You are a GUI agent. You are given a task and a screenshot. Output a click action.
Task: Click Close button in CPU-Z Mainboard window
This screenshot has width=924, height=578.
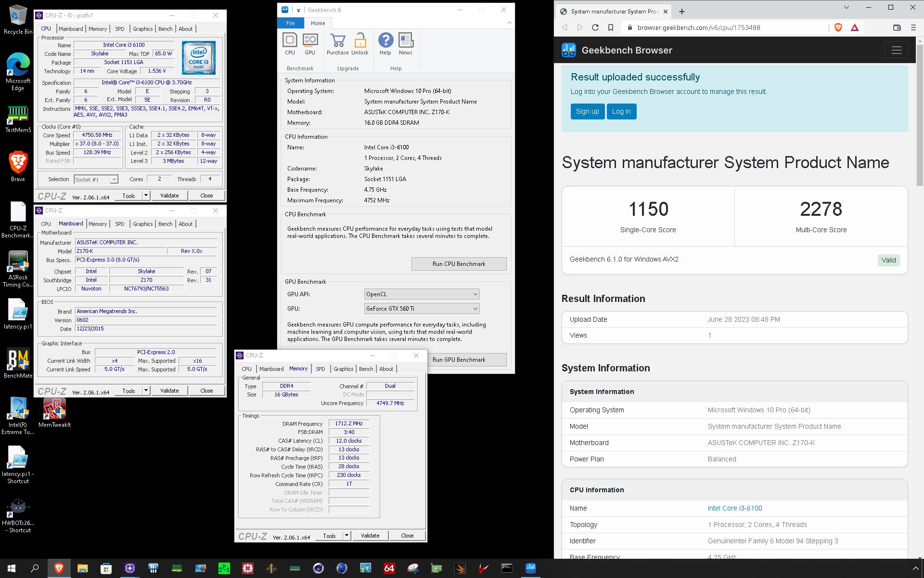206,391
